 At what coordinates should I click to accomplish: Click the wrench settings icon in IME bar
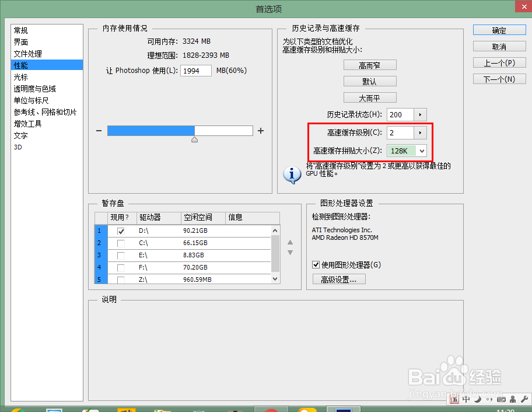coord(524,399)
